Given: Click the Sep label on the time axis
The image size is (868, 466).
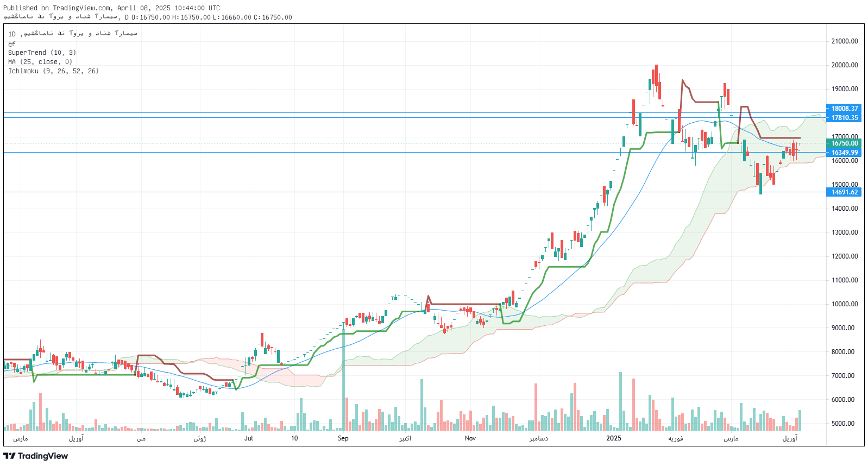Looking at the screenshot, I should click(343, 438).
